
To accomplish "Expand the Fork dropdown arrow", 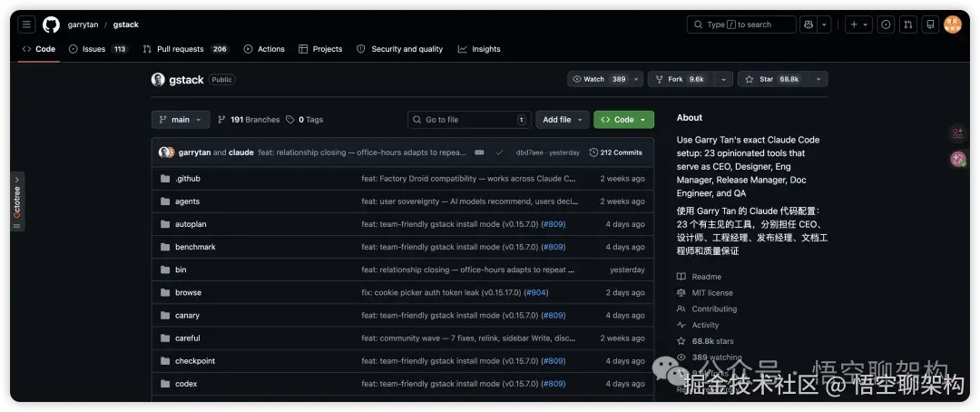I will coord(724,79).
